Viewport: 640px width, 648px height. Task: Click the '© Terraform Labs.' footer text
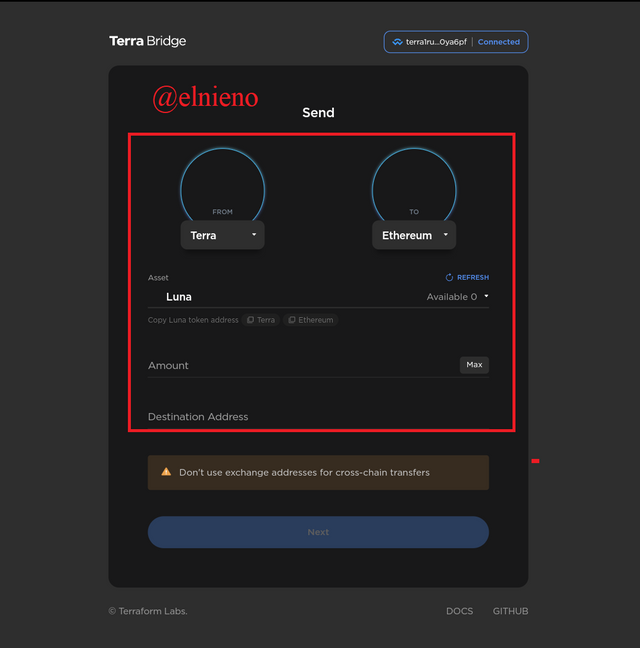click(x=148, y=611)
